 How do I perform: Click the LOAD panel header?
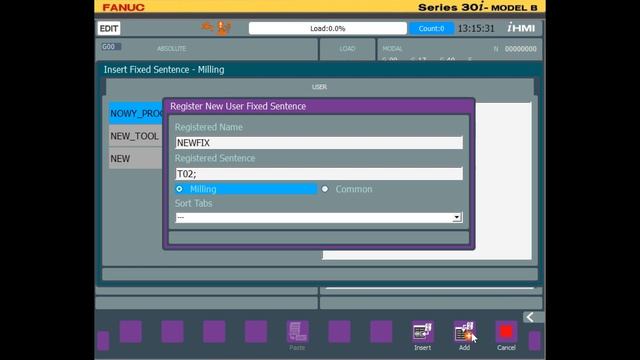tap(347, 49)
